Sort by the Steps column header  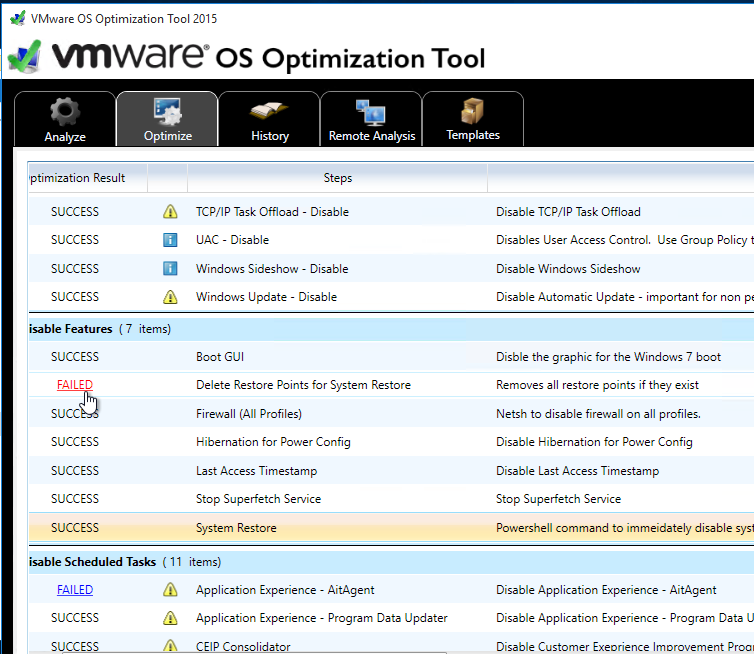[338, 178]
